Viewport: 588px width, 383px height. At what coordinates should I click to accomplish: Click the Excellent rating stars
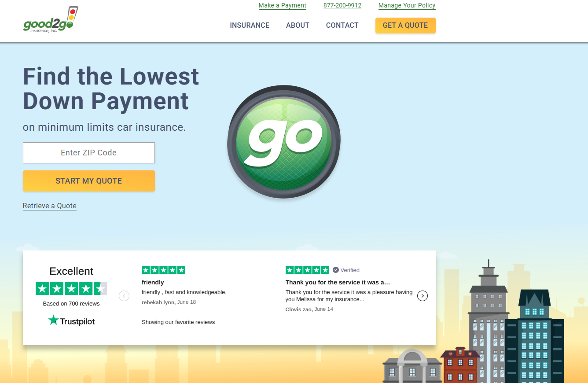[x=71, y=289]
